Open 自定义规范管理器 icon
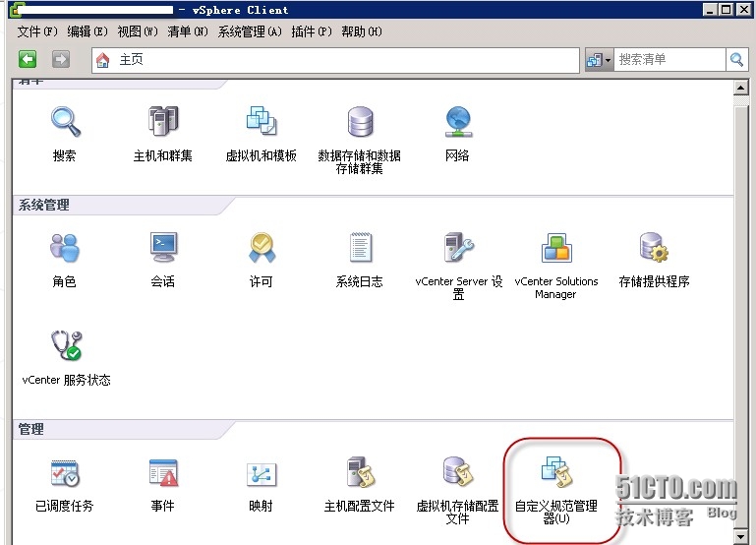Screen dimensions: 756x545 point(556,471)
